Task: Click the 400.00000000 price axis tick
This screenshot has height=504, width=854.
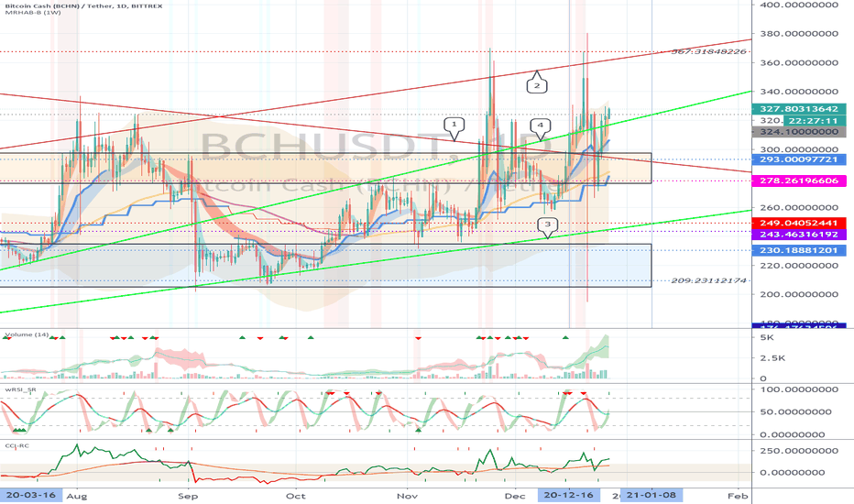Action: tap(799, 5)
